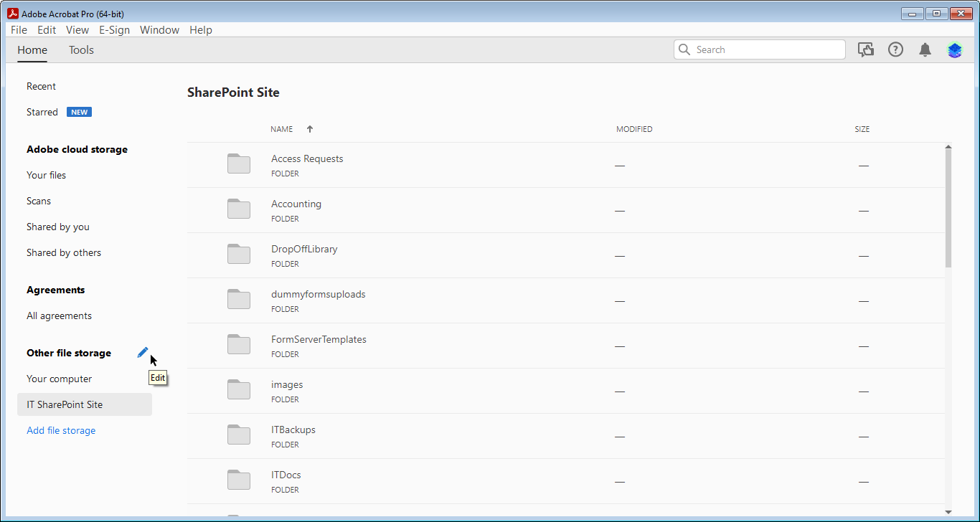Open the View menu

pos(77,30)
